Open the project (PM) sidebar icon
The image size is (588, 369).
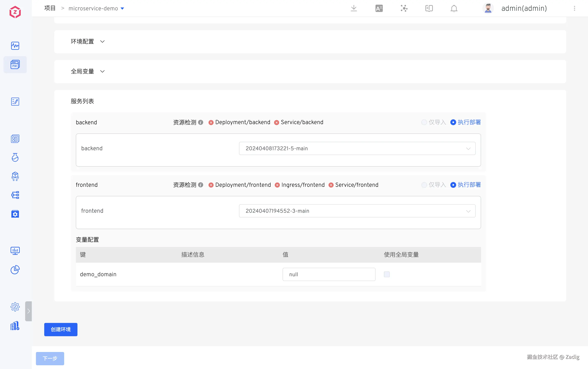click(x=15, y=65)
